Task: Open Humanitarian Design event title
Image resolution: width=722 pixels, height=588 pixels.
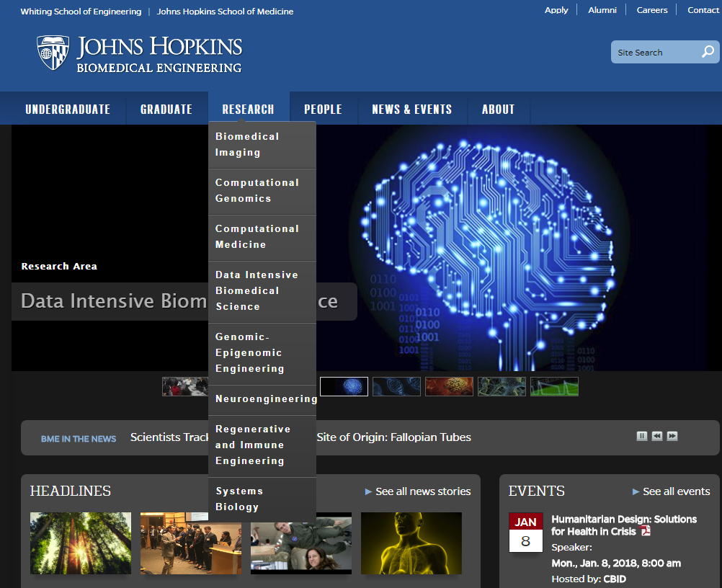Action: click(x=624, y=525)
